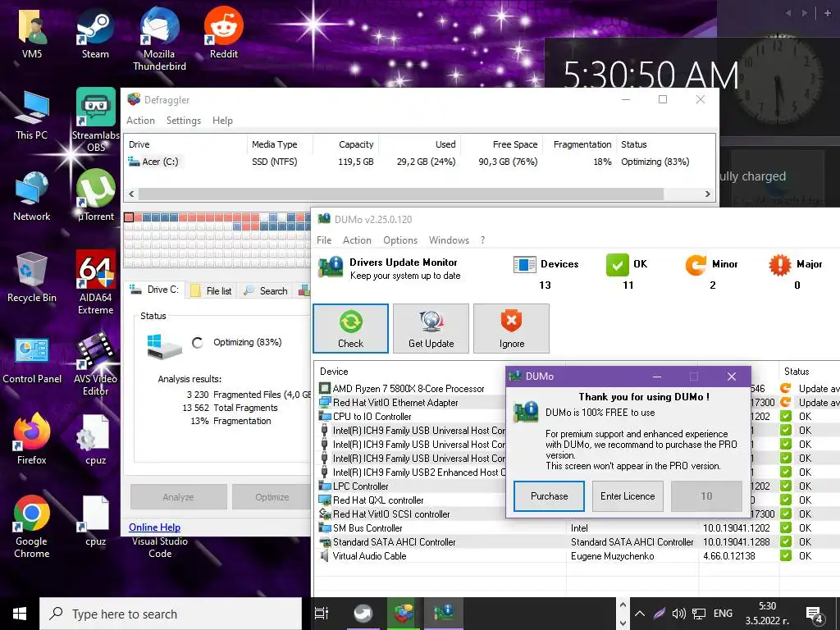
Task: Click the Status column header in DUMo
Action: [809, 372]
